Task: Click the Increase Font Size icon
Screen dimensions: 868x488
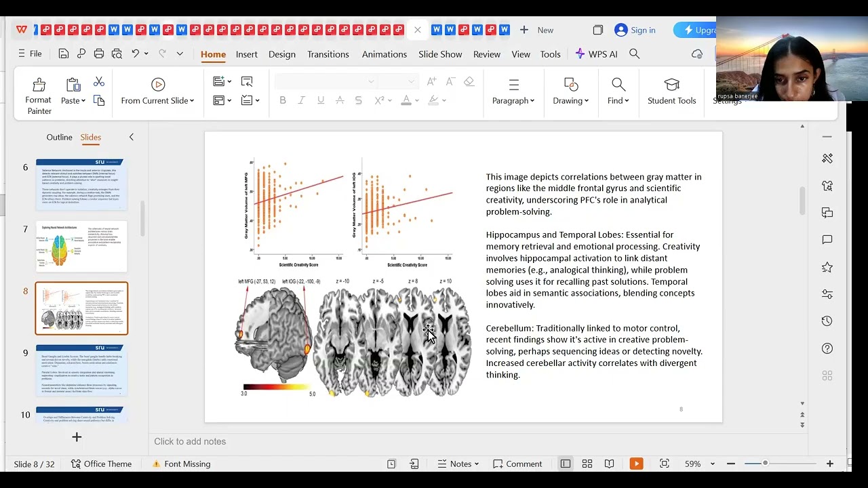Action: 431,81
